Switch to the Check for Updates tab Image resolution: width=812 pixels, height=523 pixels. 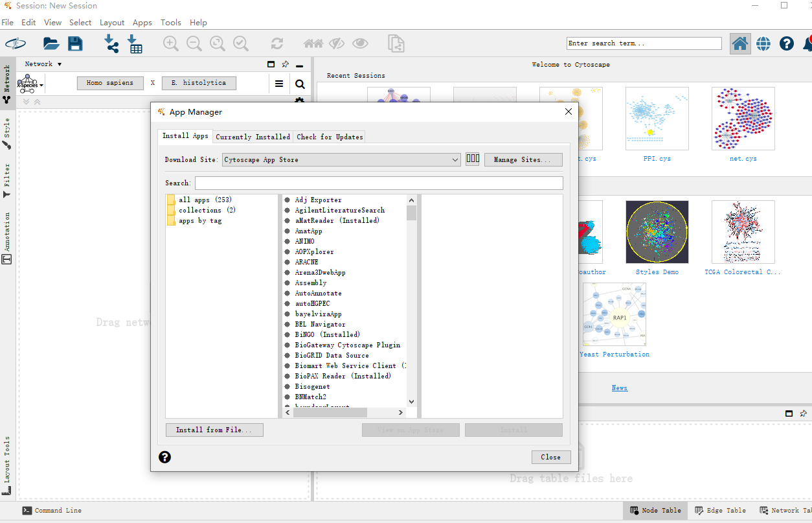click(330, 137)
